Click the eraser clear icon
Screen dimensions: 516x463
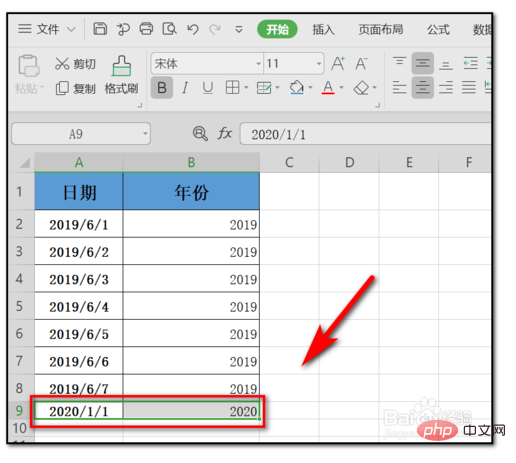[x=361, y=88]
